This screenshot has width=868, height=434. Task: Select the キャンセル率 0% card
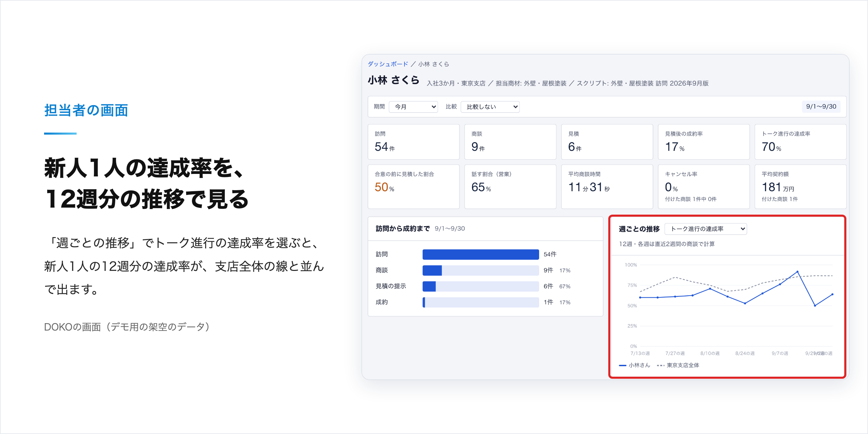pyautogui.click(x=704, y=186)
